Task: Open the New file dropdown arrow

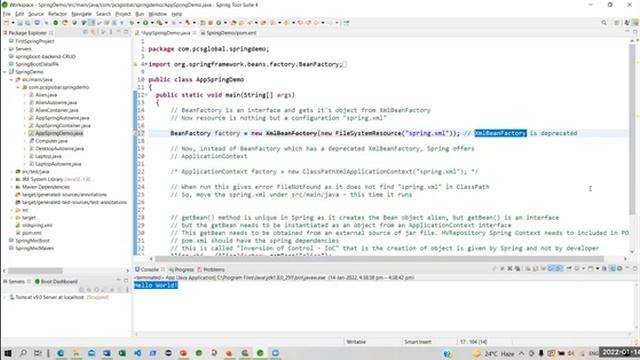Action: [13, 23]
